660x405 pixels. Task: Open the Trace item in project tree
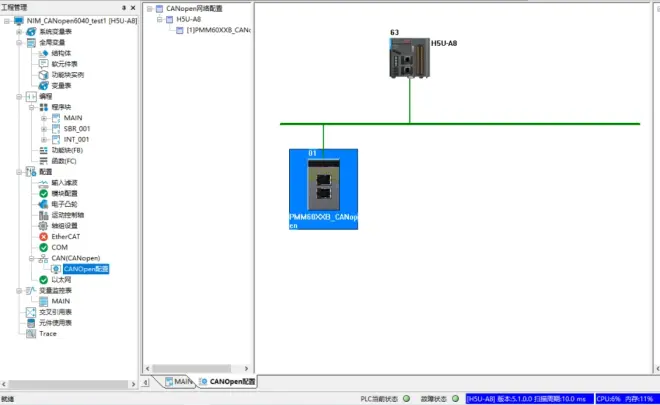tap(47, 334)
